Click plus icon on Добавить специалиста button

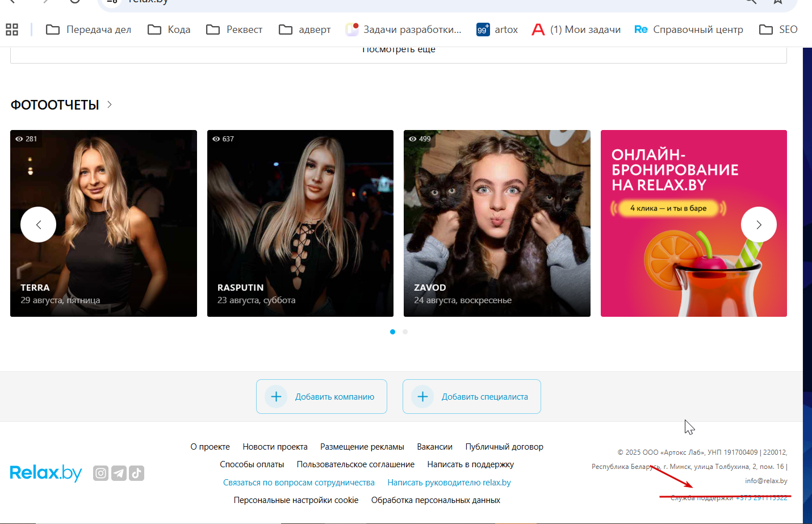click(422, 396)
